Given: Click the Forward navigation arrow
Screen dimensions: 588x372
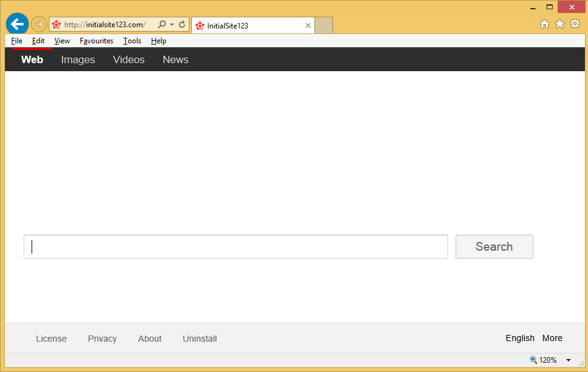Looking at the screenshot, I should [39, 25].
